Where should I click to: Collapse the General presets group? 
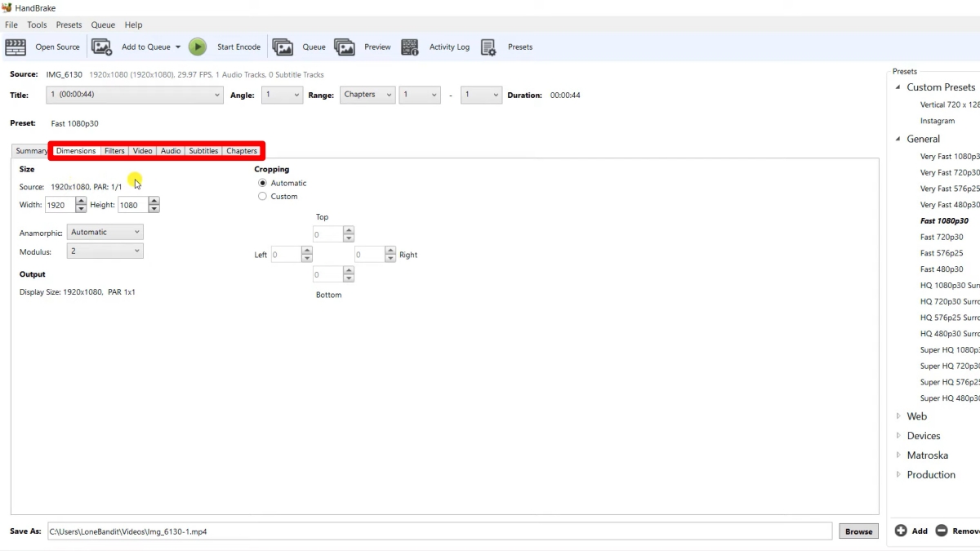(898, 139)
